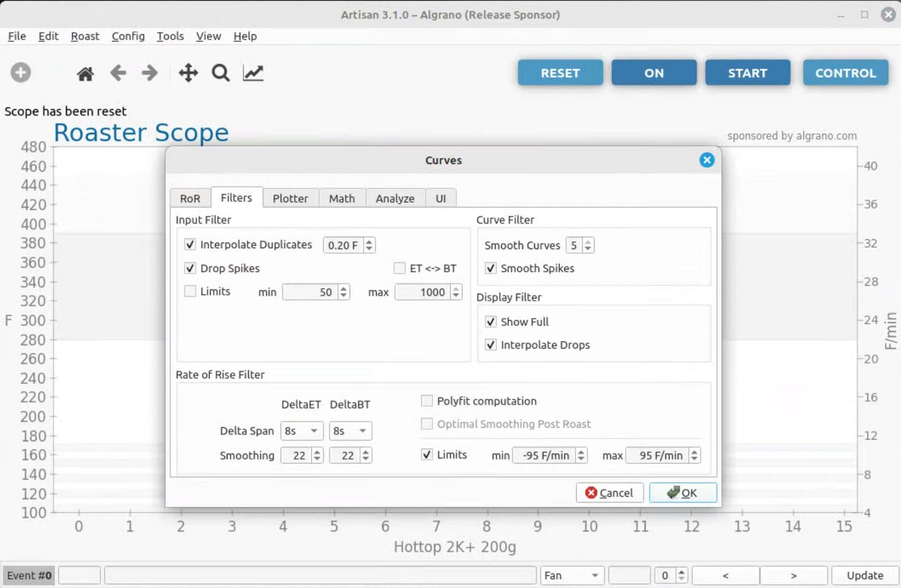Click the forward arrow in toolbar
901x588 pixels.
[x=150, y=73]
